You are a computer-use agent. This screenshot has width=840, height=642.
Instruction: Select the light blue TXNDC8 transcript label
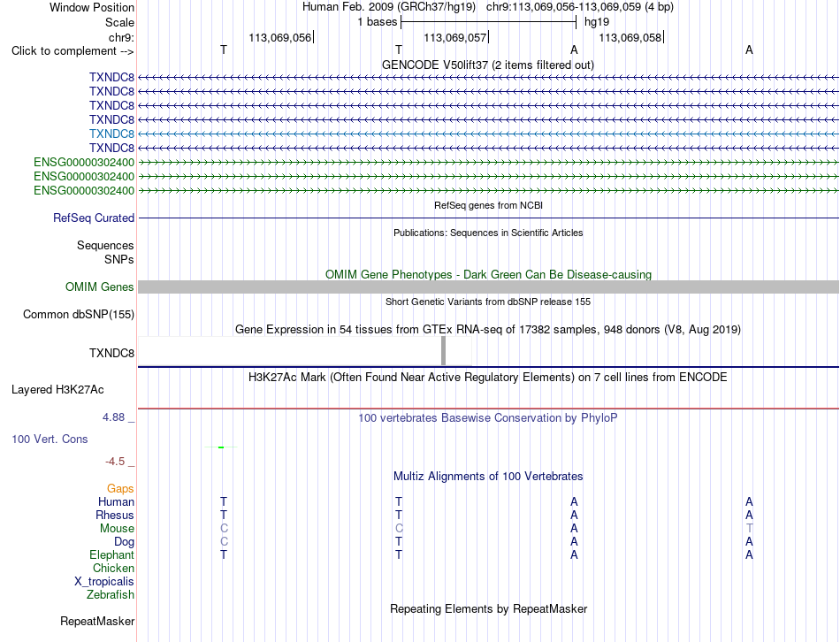point(111,134)
